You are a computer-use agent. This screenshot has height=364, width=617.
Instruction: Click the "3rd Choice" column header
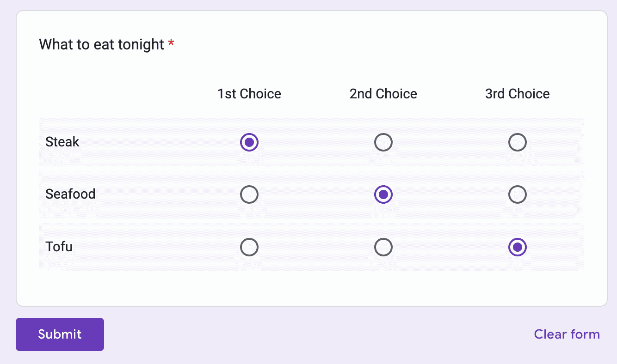pyautogui.click(x=517, y=94)
